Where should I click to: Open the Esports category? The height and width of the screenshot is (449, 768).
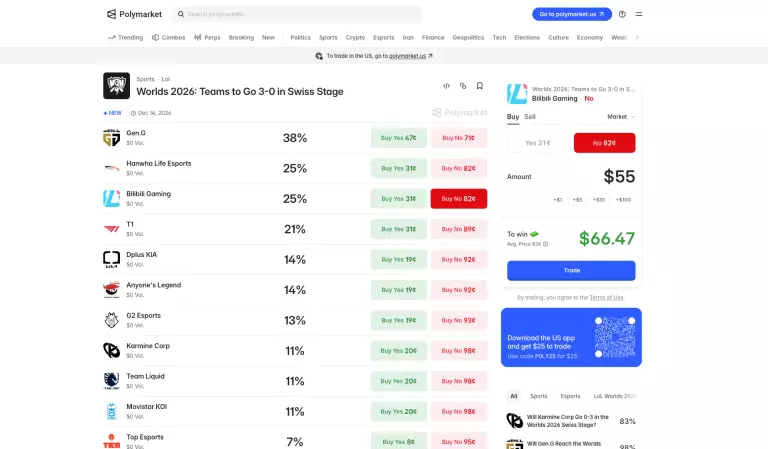pyautogui.click(x=384, y=37)
